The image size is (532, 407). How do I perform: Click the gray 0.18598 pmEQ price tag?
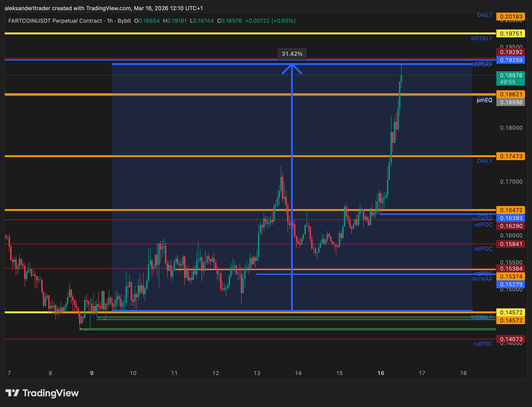(x=510, y=102)
